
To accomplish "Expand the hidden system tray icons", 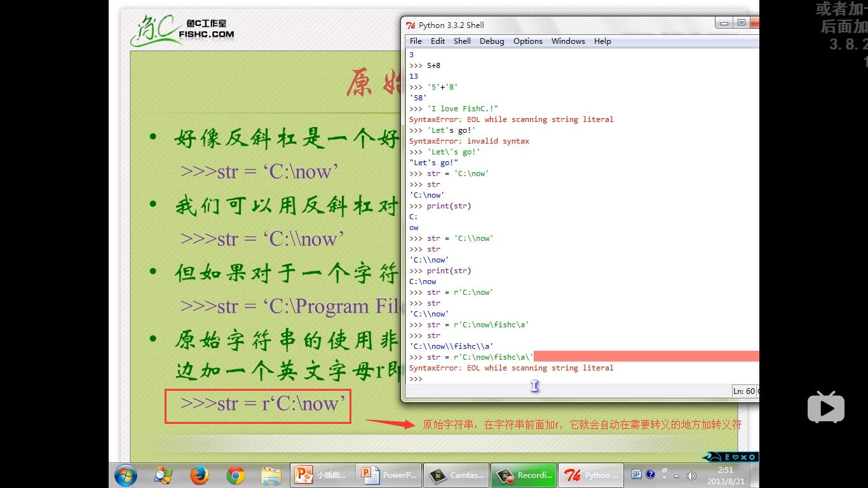I will tap(676, 476).
